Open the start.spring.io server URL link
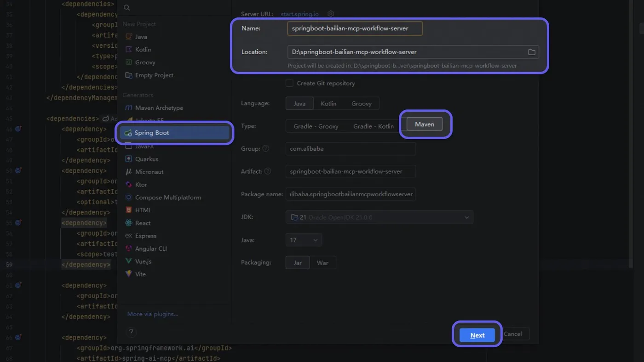Image resolution: width=644 pixels, height=362 pixels. point(300,14)
